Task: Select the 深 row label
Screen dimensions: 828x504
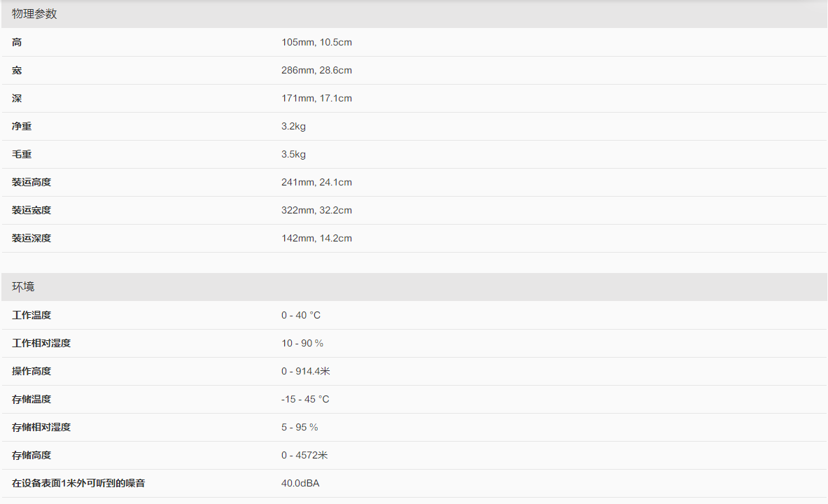Action: point(17,99)
